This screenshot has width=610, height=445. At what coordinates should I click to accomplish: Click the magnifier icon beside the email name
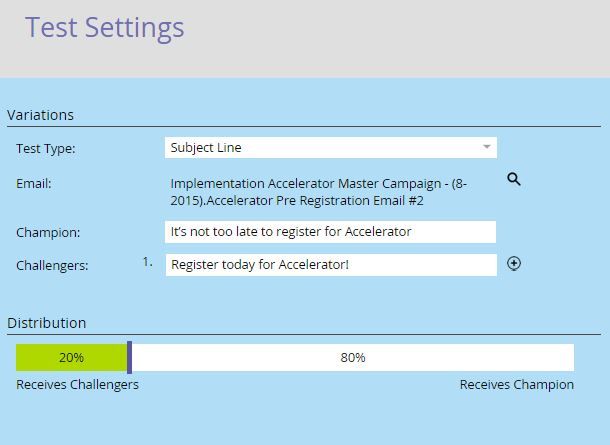point(514,179)
